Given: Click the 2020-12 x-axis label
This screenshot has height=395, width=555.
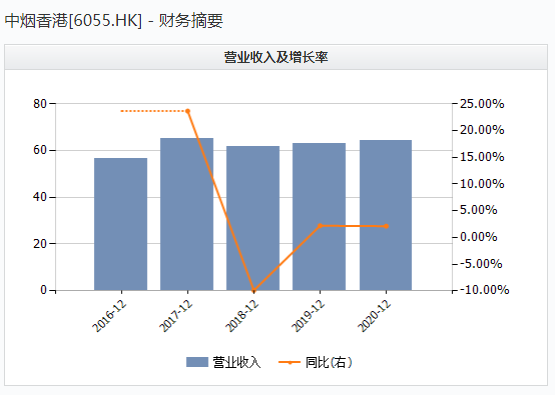Looking at the screenshot, I should 374,316.
